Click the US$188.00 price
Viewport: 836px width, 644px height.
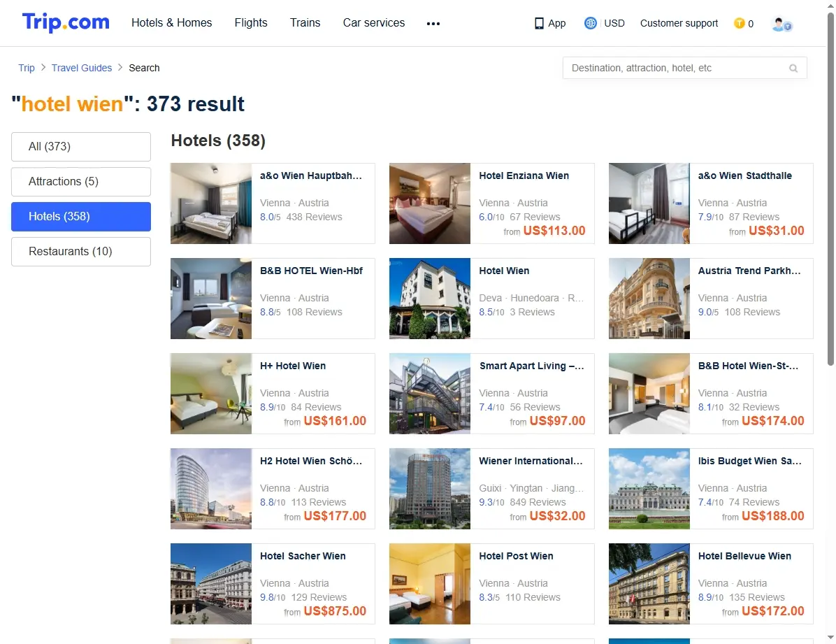772,516
